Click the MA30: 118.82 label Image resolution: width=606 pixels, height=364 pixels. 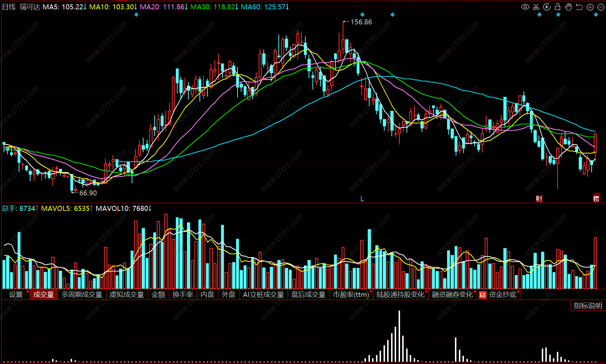(x=215, y=7)
